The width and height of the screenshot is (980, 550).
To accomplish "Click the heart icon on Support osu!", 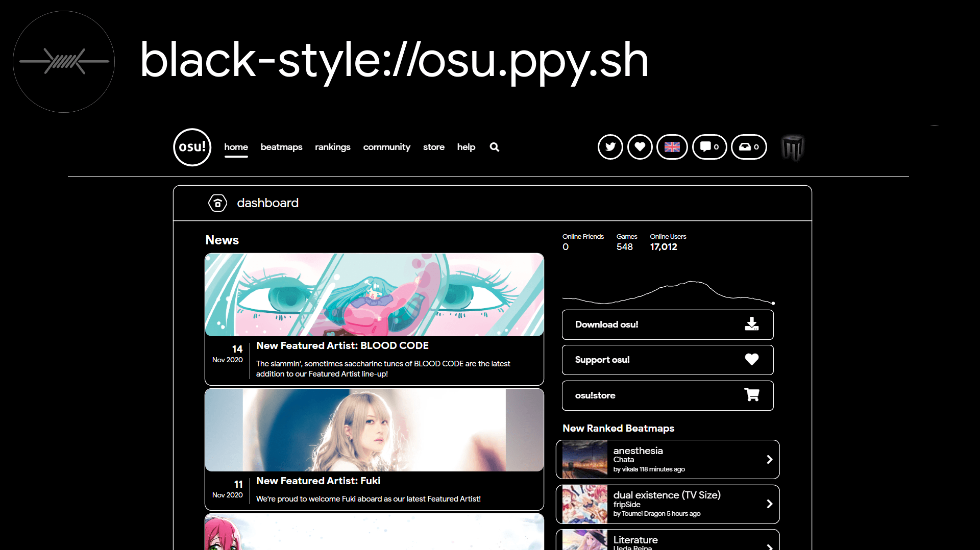I will [751, 360].
